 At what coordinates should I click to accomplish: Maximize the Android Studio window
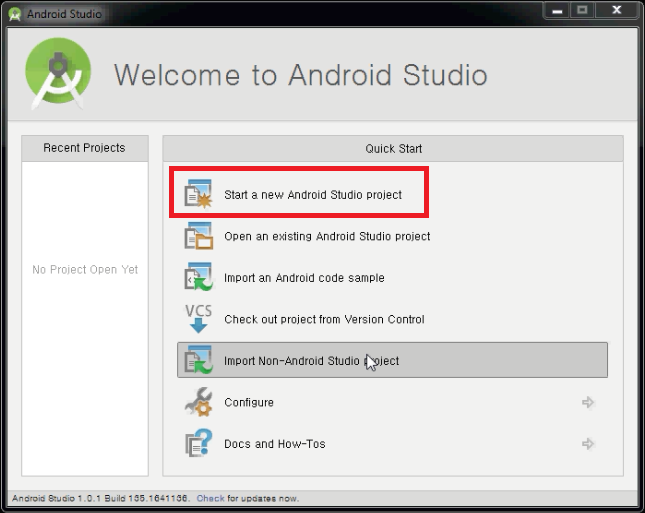582,10
